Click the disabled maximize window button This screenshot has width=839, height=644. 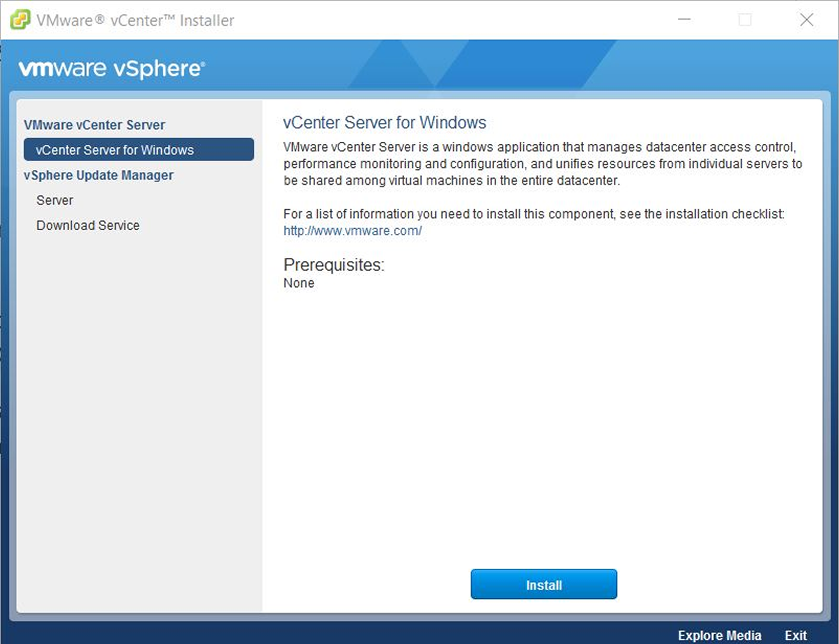(745, 20)
